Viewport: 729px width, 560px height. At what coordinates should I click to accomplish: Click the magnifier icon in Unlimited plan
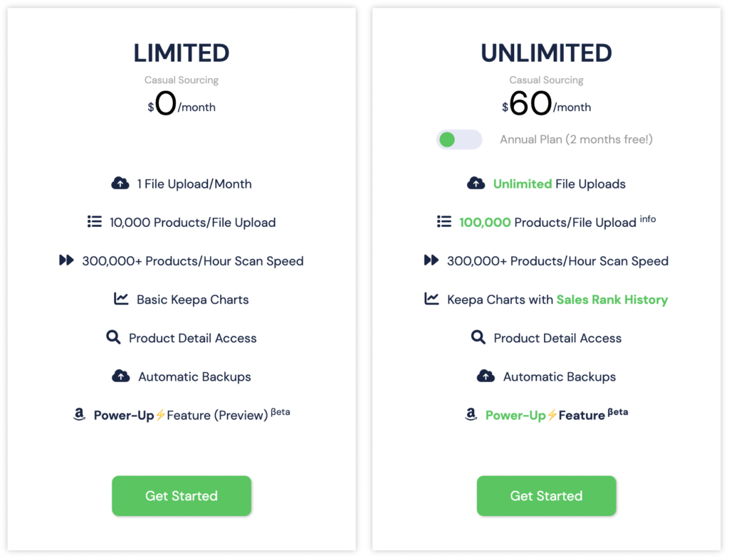[x=478, y=337]
